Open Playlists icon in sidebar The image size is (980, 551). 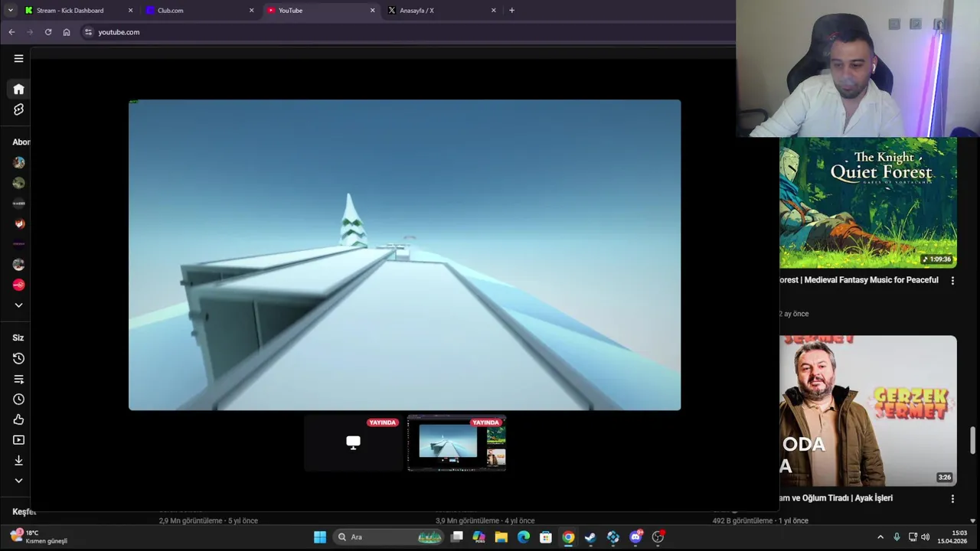point(18,379)
